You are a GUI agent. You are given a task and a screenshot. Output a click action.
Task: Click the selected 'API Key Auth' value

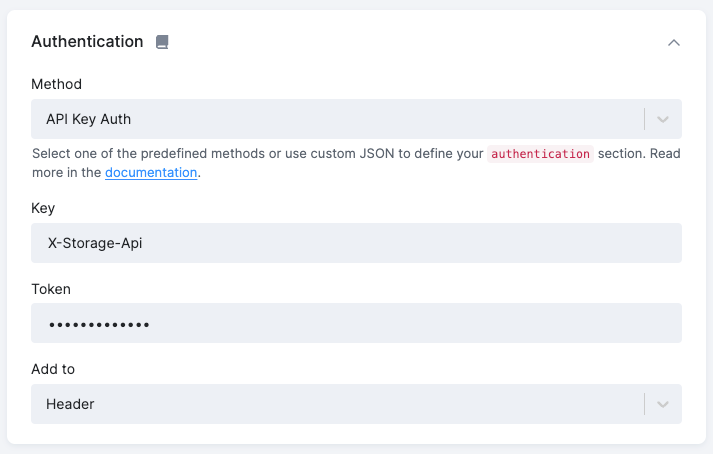[x=89, y=119]
